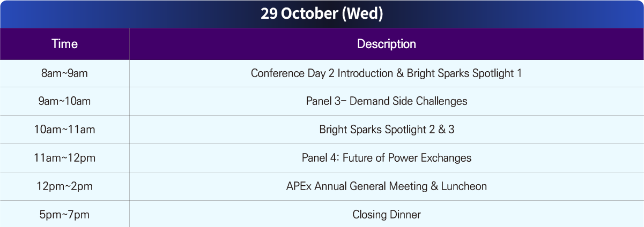The image size is (644, 227).
Task: Click the 5pm~7pm time slot
Action: pos(64,215)
